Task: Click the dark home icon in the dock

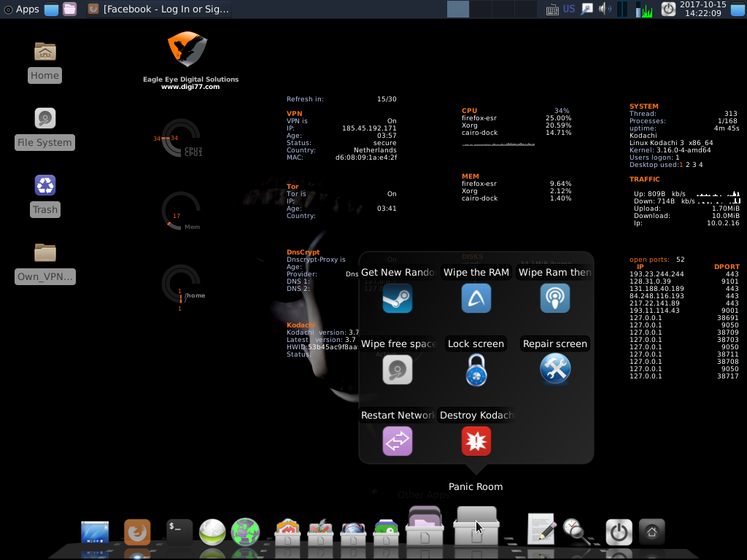Action: [x=651, y=532]
